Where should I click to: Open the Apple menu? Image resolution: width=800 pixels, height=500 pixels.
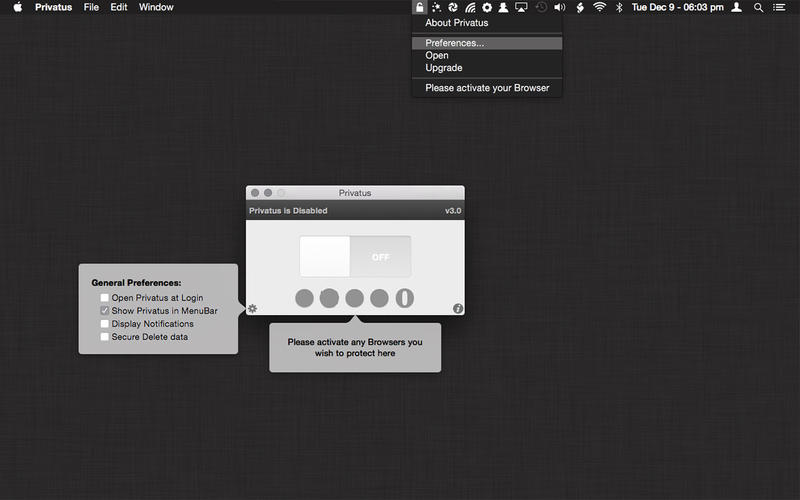(18, 7)
